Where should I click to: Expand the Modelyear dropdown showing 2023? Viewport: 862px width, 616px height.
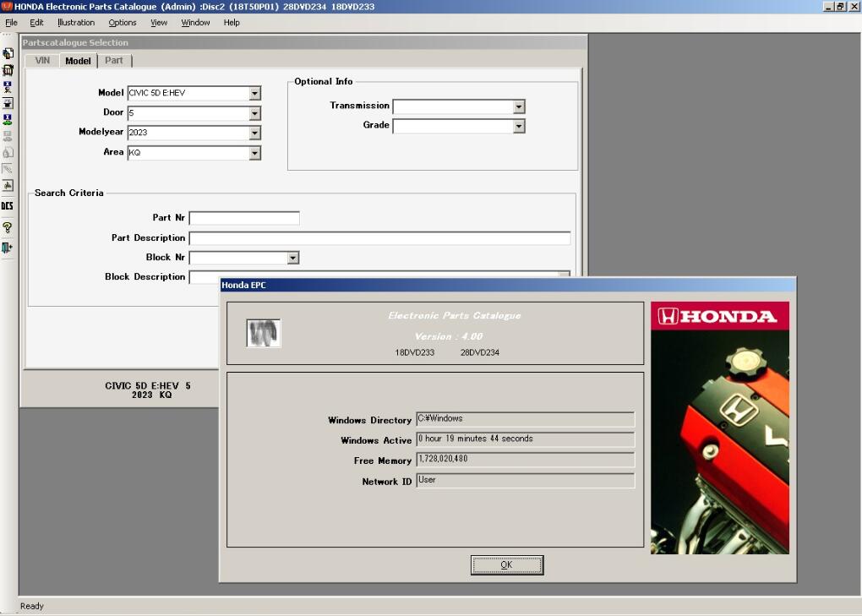tap(254, 133)
